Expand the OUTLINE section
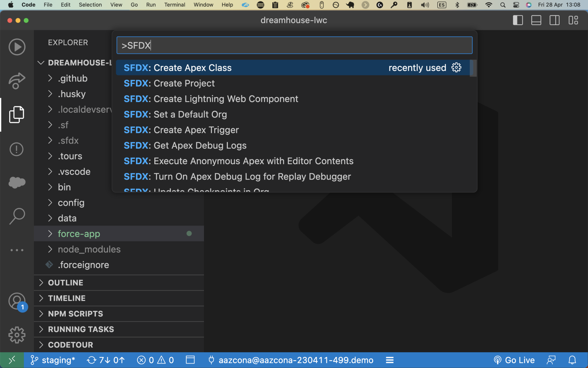This screenshot has height=368, width=588. [66, 283]
